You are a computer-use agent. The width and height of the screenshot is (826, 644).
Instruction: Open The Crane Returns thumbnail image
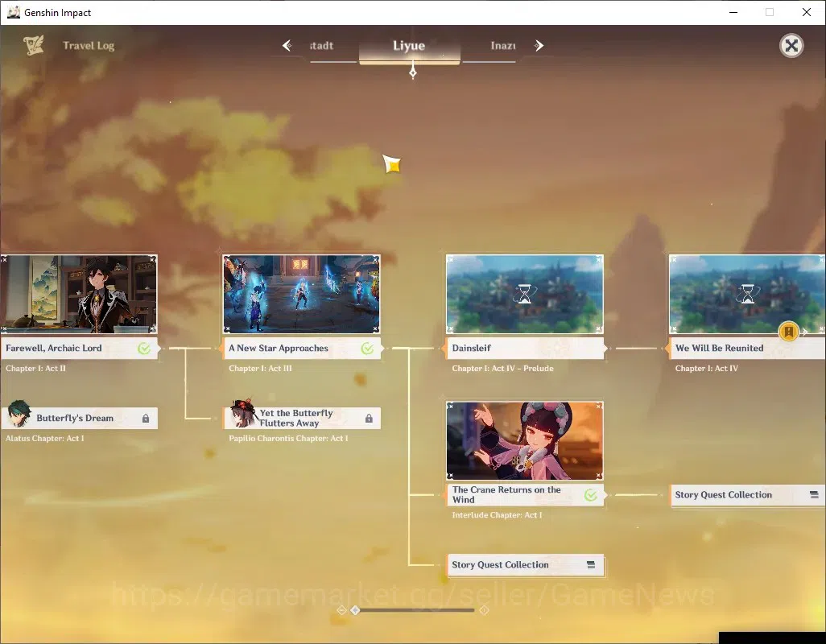point(525,441)
